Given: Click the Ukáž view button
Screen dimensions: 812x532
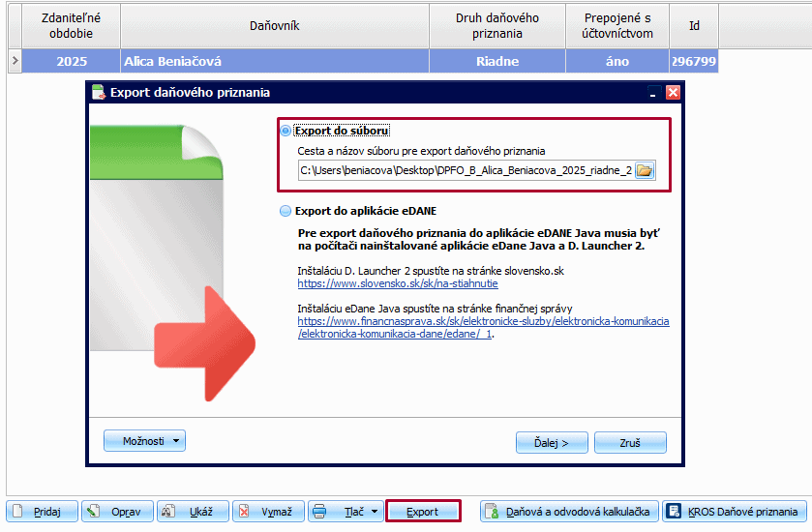Looking at the screenshot, I should pos(192,512).
